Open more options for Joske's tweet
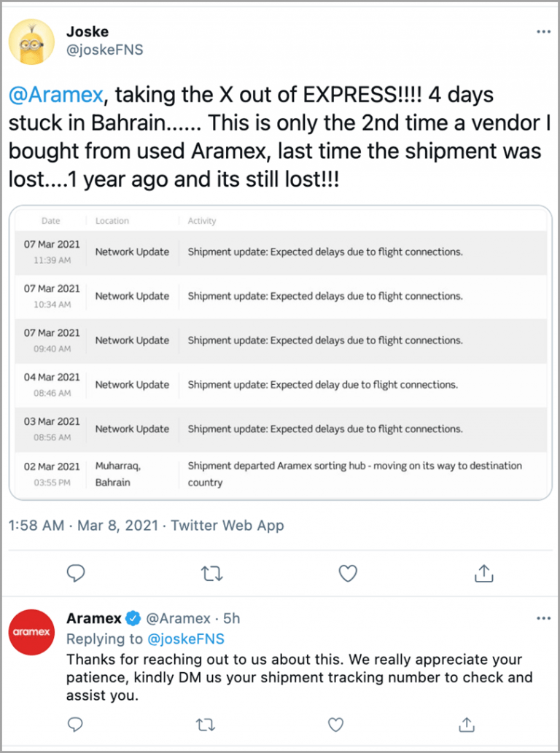The image size is (560, 753). pyautogui.click(x=543, y=33)
